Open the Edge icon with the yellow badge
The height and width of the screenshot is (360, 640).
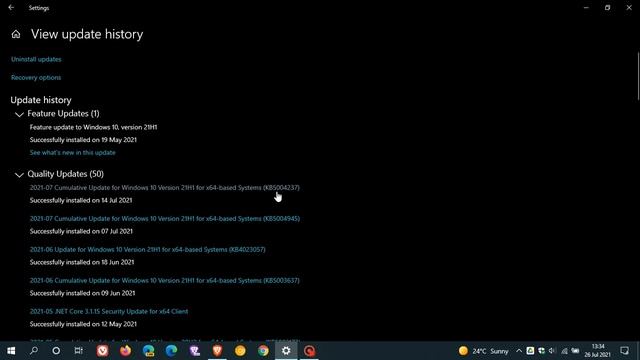(x=149, y=351)
